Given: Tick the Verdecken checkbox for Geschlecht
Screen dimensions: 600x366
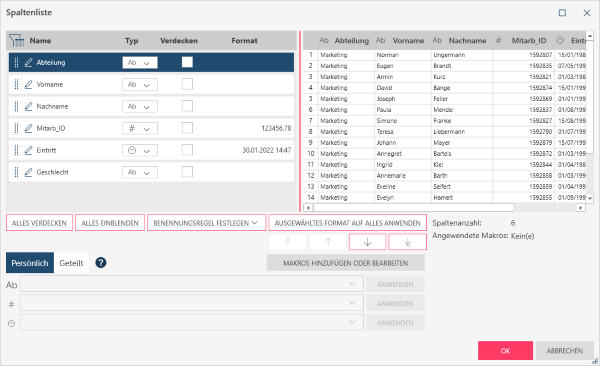Looking at the screenshot, I should pyautogui.click(x=187, y=172).
